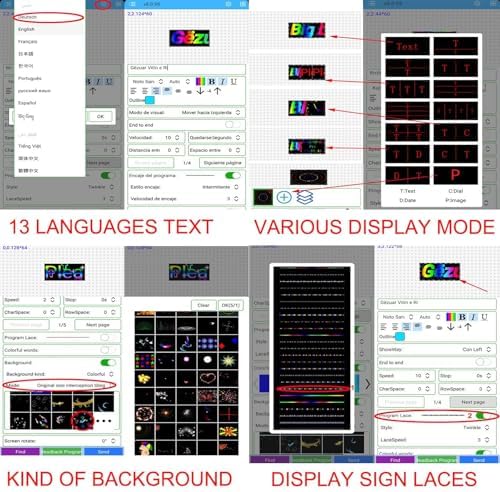Select the heart-shaped background thumbnail

pyautogui.click(x=208, y=378)
